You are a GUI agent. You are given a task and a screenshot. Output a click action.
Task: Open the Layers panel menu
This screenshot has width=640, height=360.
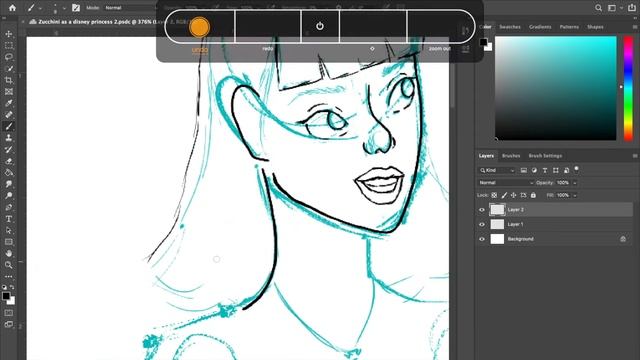tap(635, 156)
